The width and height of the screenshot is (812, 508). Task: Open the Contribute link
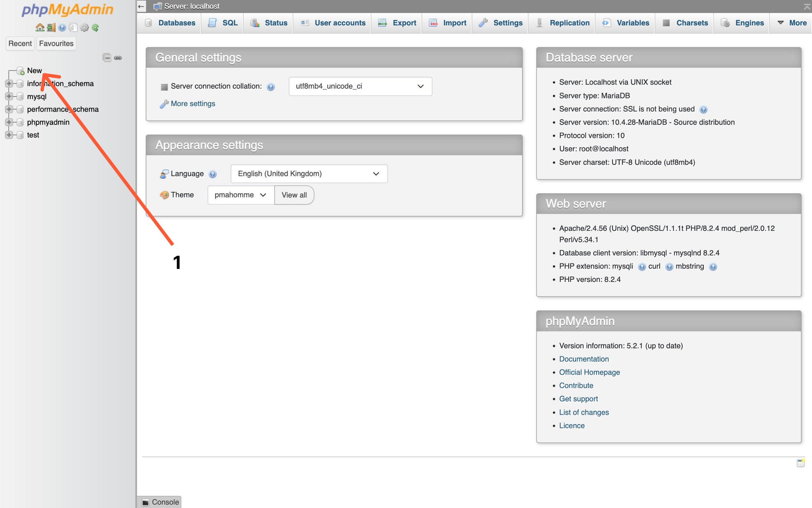click(x=576, y=386)
